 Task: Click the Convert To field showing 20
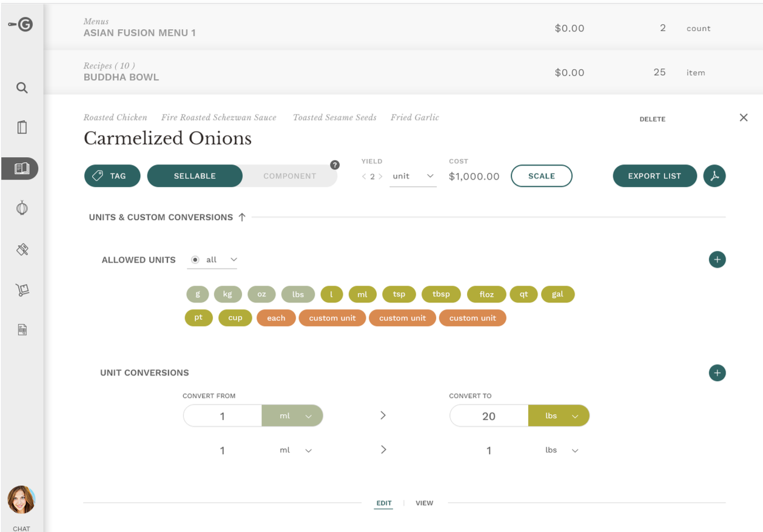tap(489, 416)
